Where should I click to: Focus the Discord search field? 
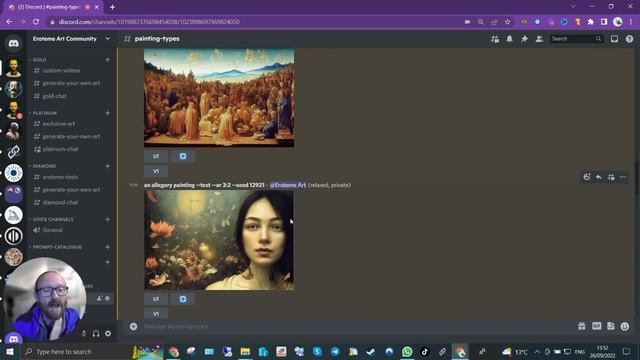pyautogui.click(x=576, y=39)
